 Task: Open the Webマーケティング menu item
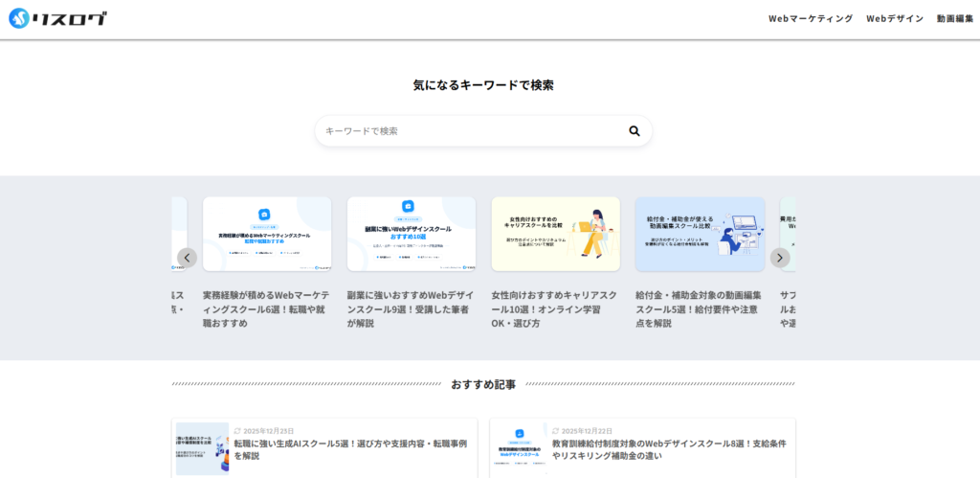[810, 18]
